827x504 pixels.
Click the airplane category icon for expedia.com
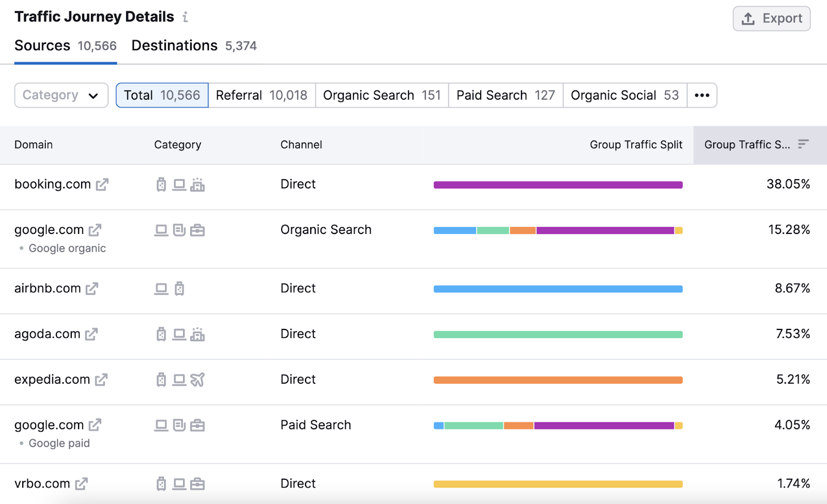198,380
